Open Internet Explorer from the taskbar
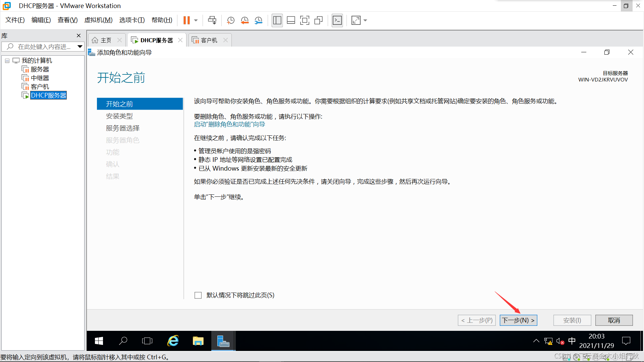 click(x=173, y=341)
